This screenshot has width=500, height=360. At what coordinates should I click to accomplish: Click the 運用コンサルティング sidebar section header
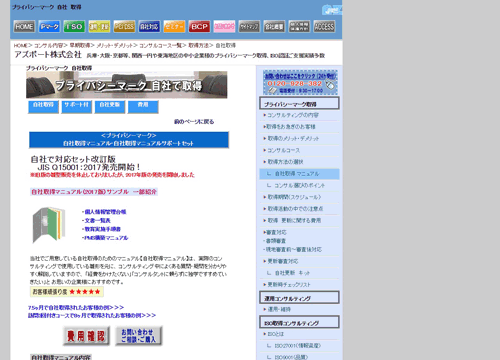299,297
